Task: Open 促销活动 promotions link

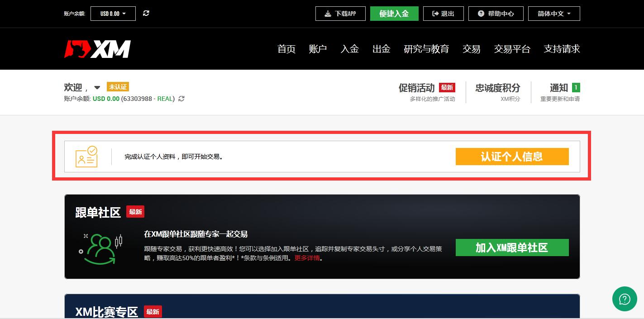Action: click(416, 88)
